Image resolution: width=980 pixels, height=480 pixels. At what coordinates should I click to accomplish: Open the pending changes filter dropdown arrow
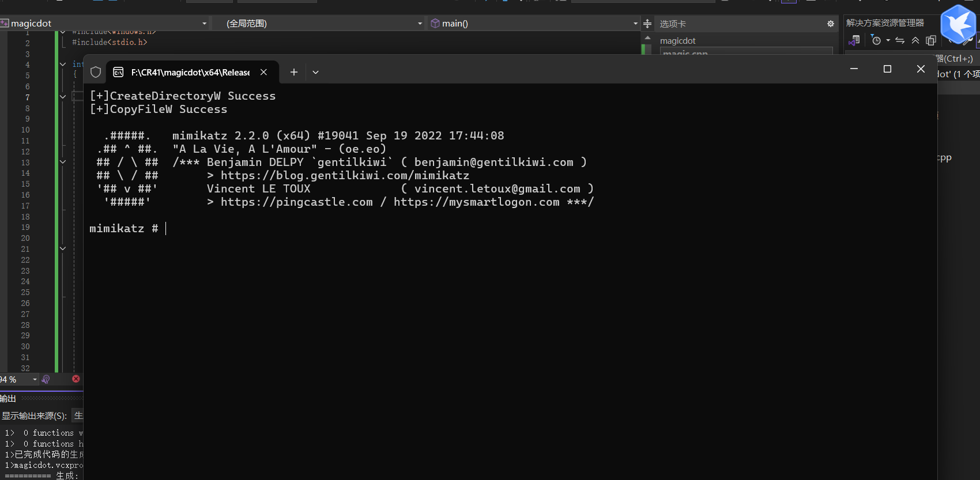888,40
